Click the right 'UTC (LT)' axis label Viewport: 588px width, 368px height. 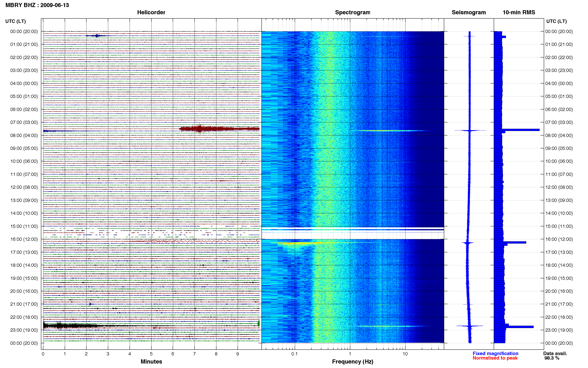556,21
